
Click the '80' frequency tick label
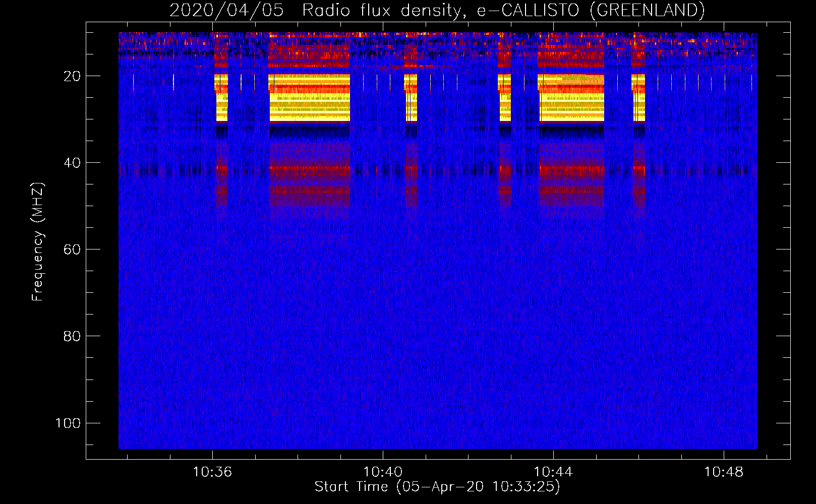pos(72,336)
